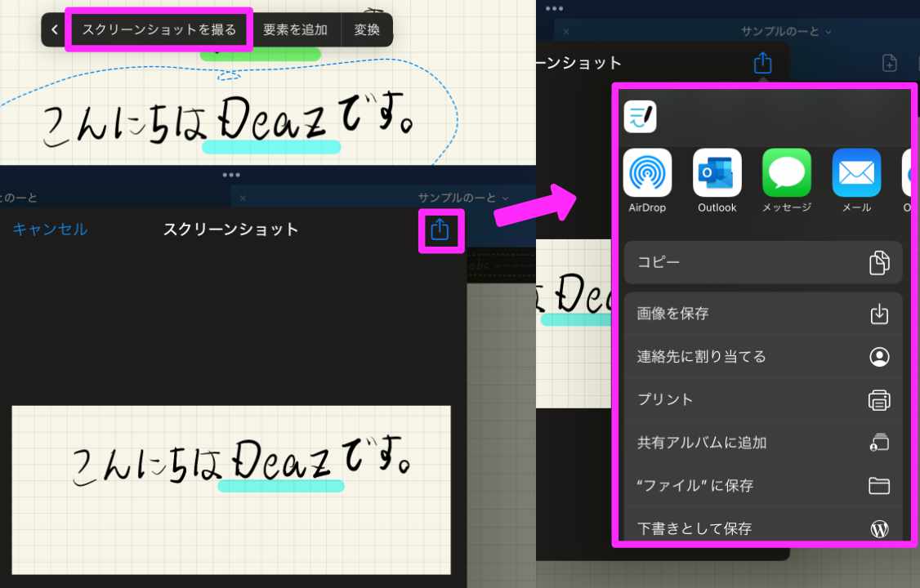Click the folder icon on "ファイル"に保存

(879, 485)
